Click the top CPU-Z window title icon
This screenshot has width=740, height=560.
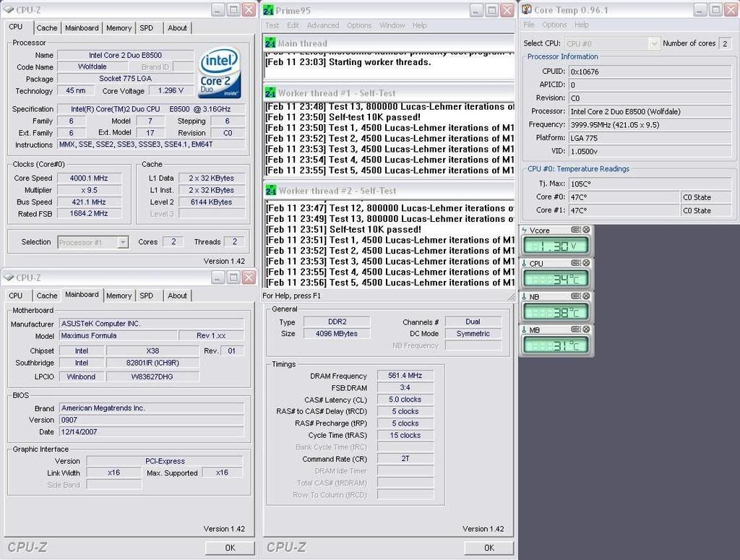tap(9, 9)
